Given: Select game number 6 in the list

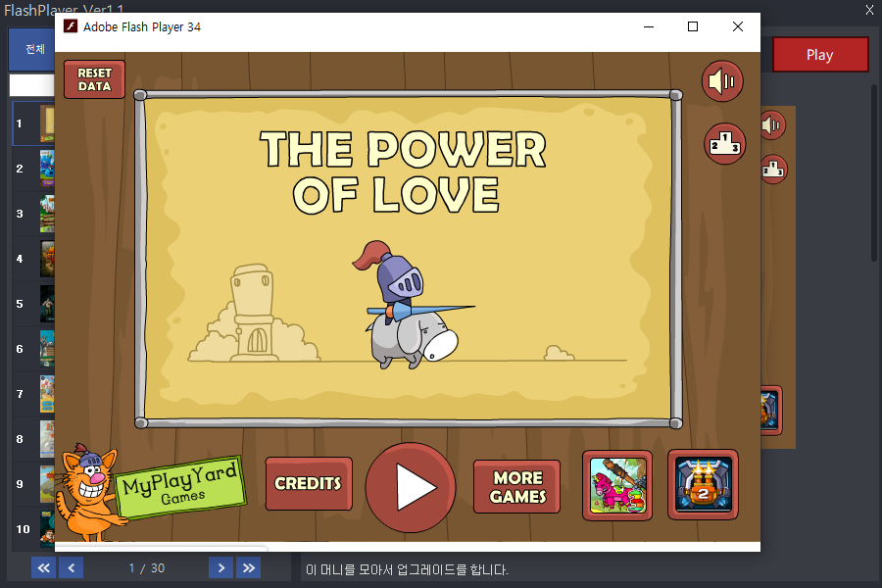Looking at the screenshot, I should (x=33, y=349).
